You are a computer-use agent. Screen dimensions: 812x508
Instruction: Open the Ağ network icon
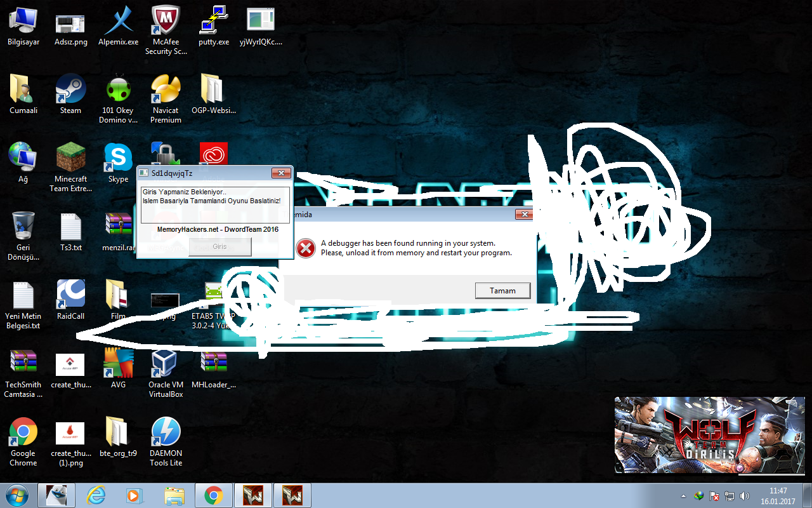23,163
